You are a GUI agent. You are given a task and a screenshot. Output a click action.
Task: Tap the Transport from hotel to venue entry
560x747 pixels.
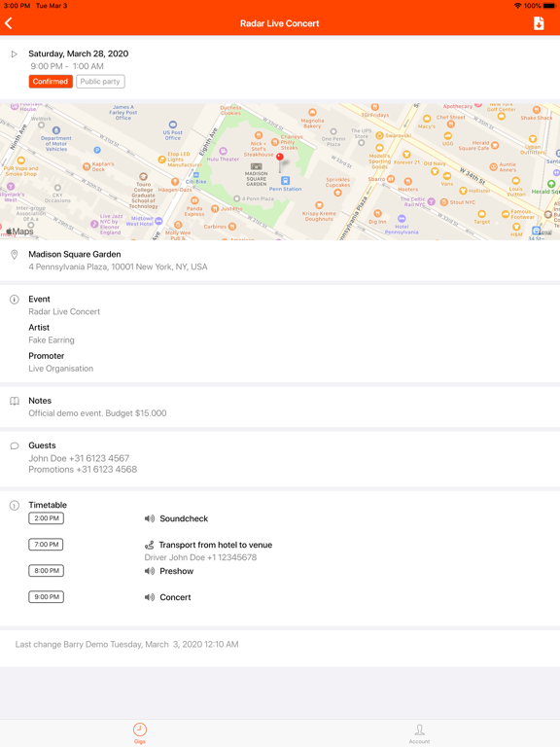coord(215,545)
